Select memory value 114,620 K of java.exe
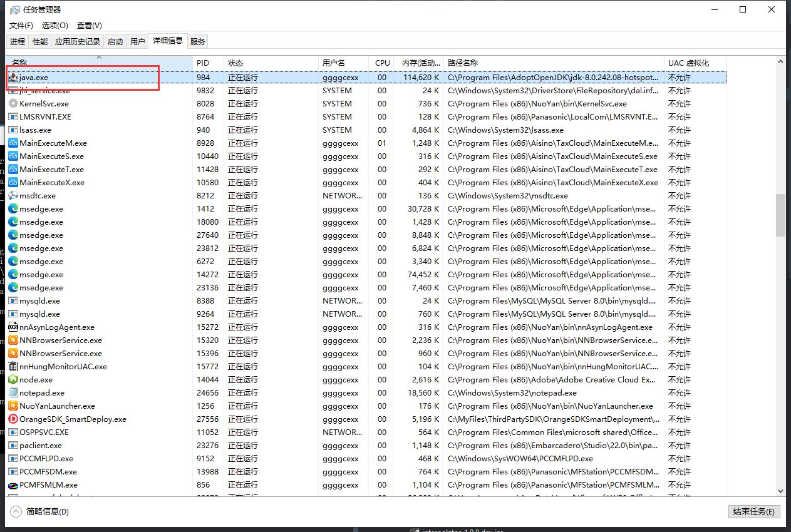Viewport: 791px width, 532px height. [x=420, y=78]
